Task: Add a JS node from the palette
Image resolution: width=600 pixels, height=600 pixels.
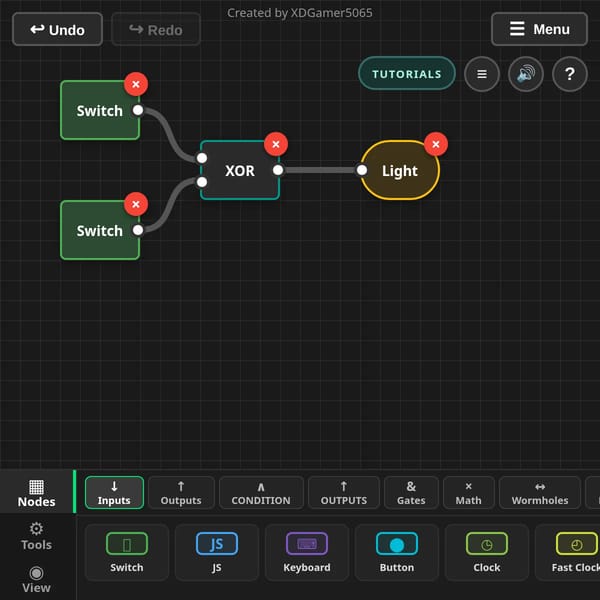Action: tap(217, 553)
